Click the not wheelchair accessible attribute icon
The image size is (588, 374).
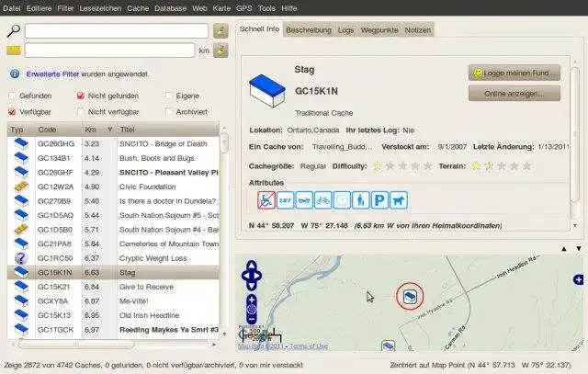266,200
